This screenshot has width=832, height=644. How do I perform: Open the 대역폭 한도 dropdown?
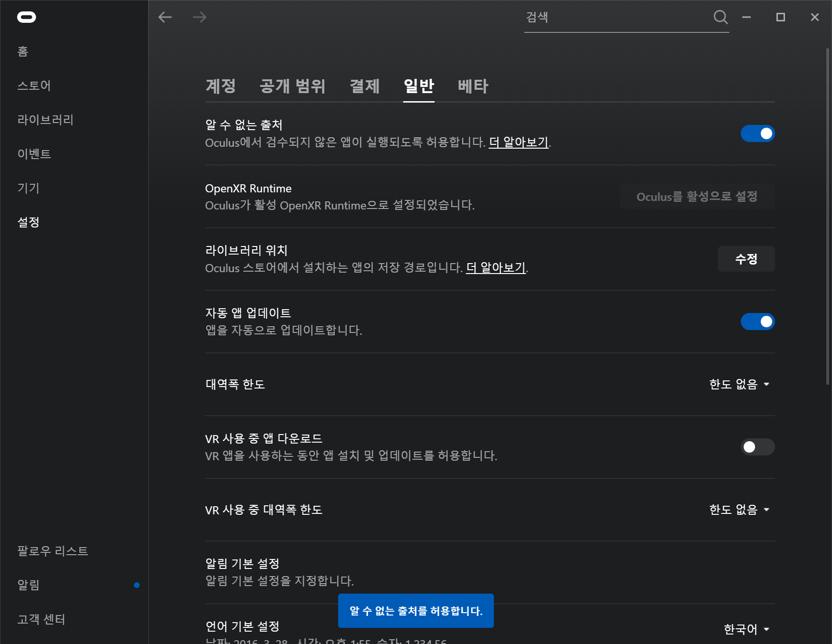point(739,384)
